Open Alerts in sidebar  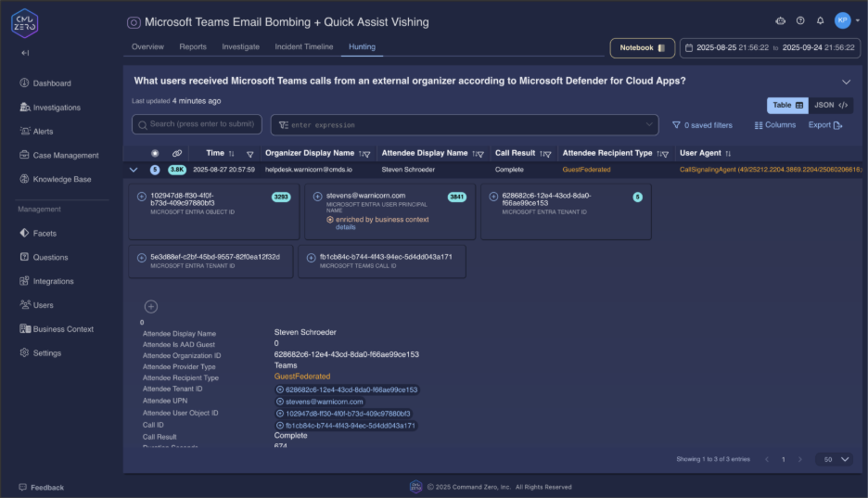point(36,131)
